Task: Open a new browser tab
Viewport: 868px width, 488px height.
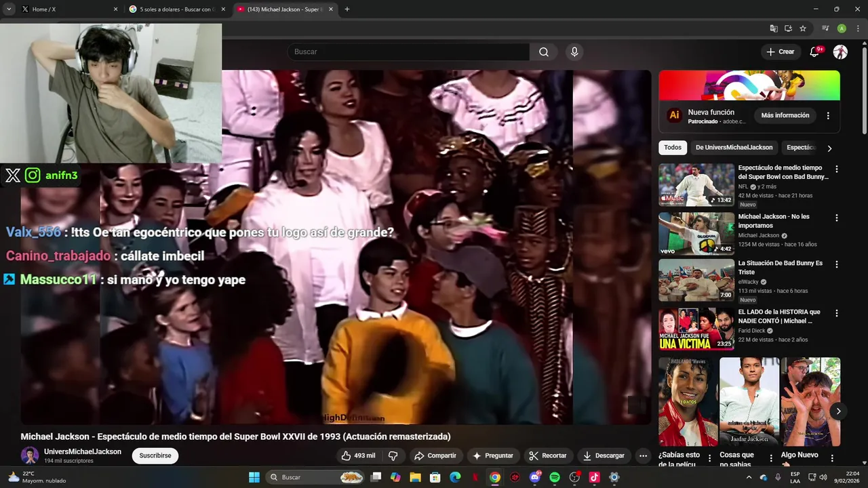Action: 347,9
